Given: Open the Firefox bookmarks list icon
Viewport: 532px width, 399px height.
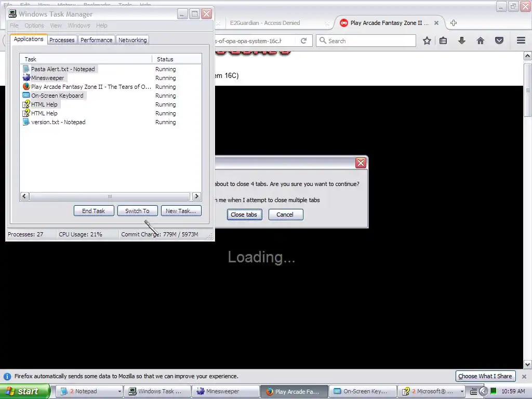Looking at the screenshot, I should (x=443, y=41).
